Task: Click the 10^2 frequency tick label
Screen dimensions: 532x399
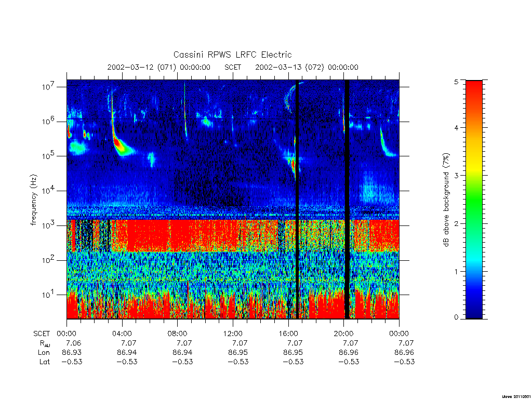Action: coord(48,260)
